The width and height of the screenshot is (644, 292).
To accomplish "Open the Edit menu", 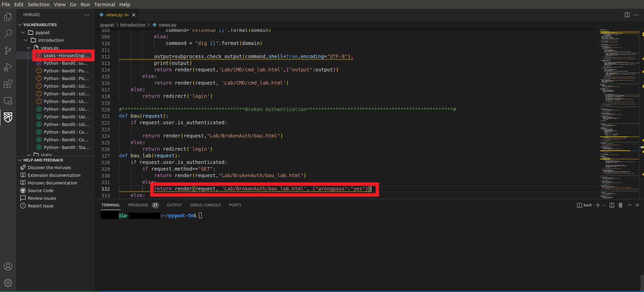I will [19, 5].
